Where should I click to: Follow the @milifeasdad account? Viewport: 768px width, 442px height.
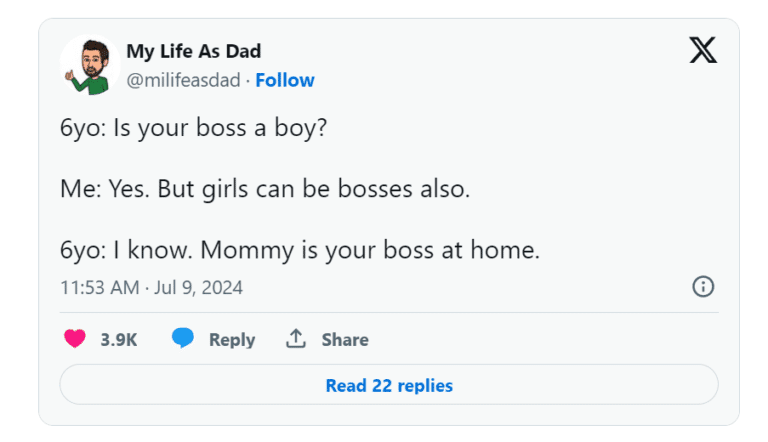click(285, 80)
